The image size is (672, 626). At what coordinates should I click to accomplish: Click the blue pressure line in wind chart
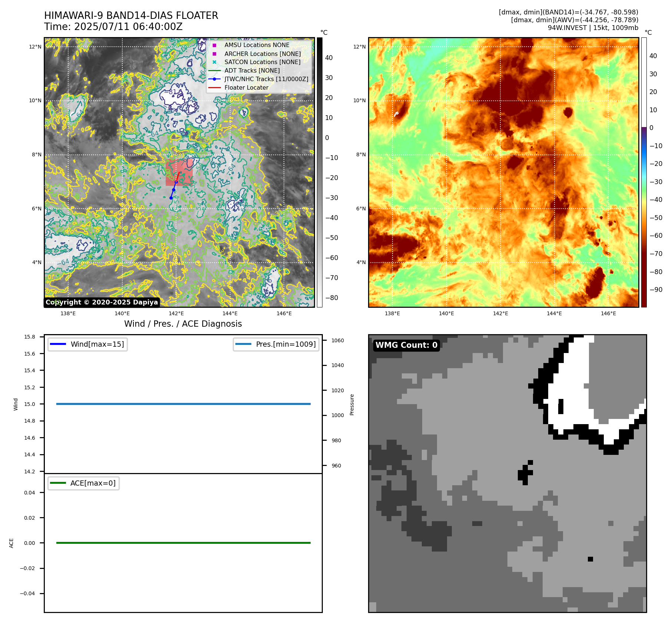pos(183,404)
